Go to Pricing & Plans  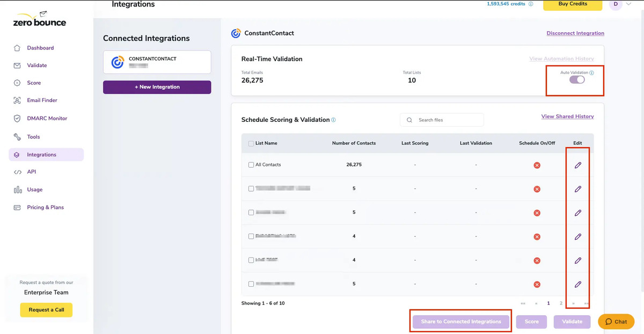click(17, 207)
